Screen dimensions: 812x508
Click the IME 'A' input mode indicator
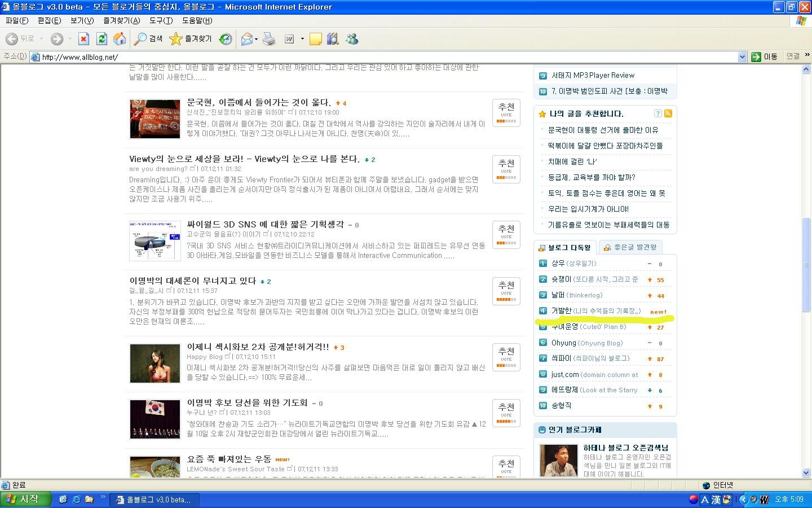[705, 500]
